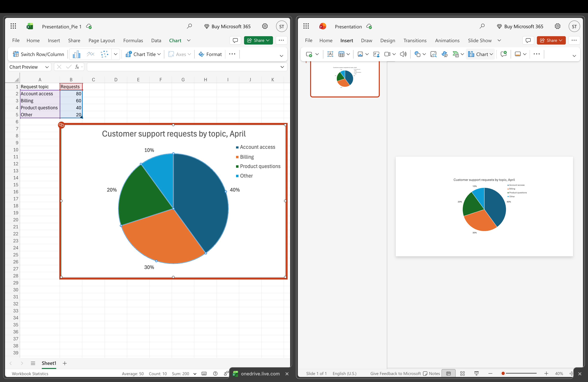
Task: Open the Formulas tab in Excel
Action: coord(133,40)
